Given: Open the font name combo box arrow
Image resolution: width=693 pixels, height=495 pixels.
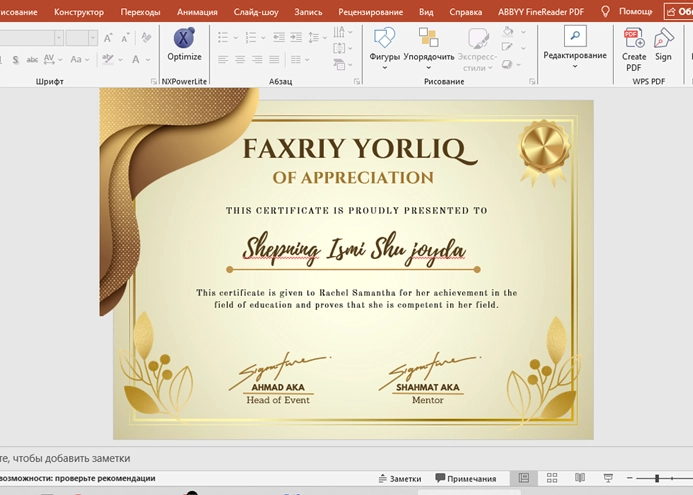Looking at the screenshot, I should [59, 38].
